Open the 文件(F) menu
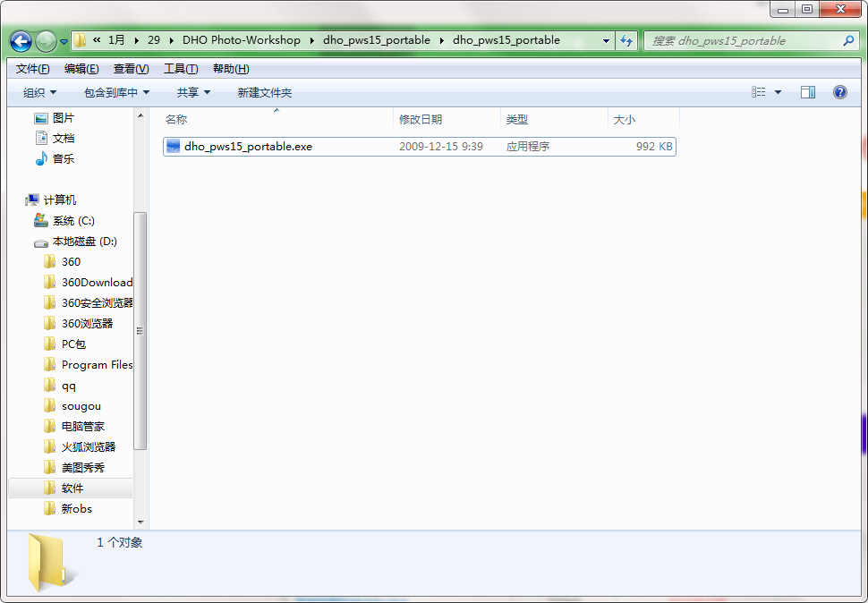 [x=32, y=69]
